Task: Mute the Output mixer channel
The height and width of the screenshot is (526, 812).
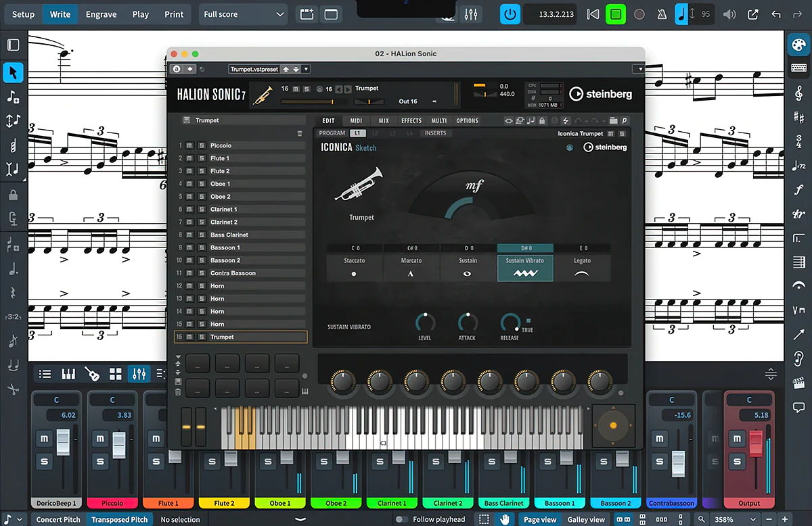Action: click(737, 439)
